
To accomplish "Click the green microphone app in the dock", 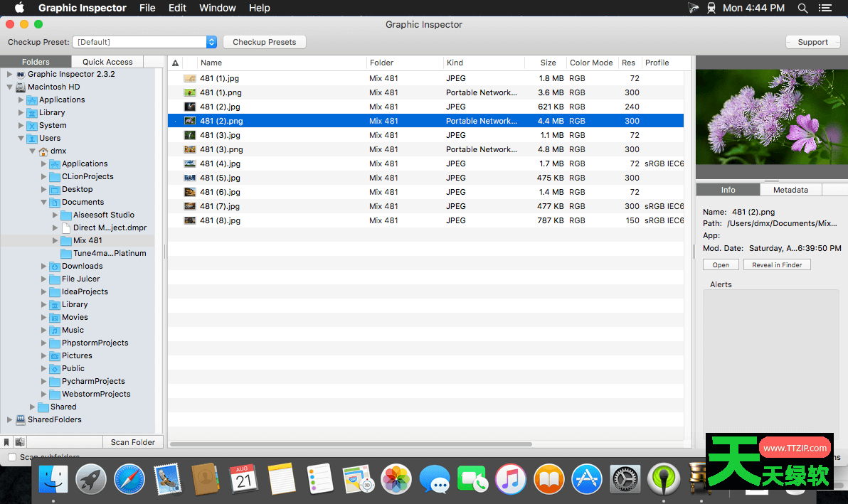I will [664, 479].
